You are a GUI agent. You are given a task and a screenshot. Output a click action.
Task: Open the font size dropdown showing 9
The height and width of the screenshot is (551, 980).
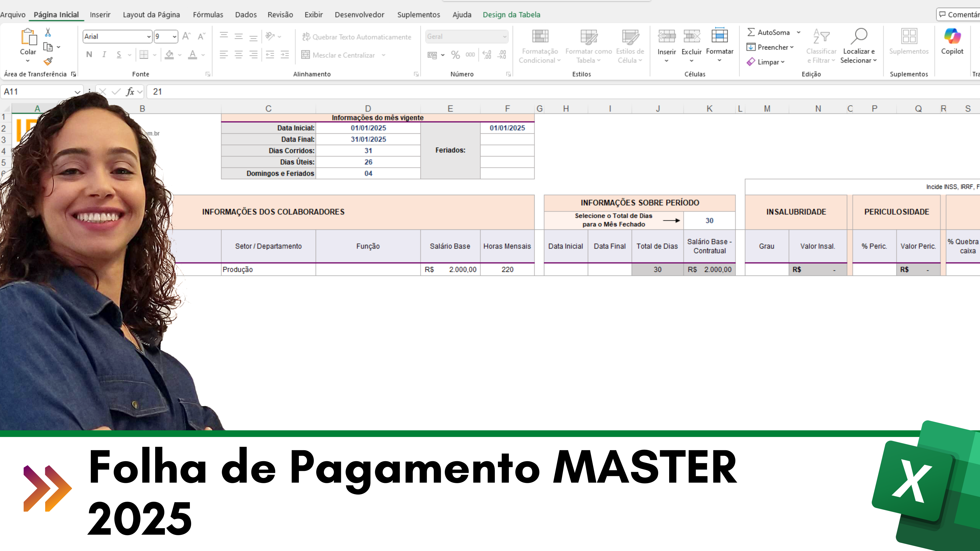click(x=175, y=36)
